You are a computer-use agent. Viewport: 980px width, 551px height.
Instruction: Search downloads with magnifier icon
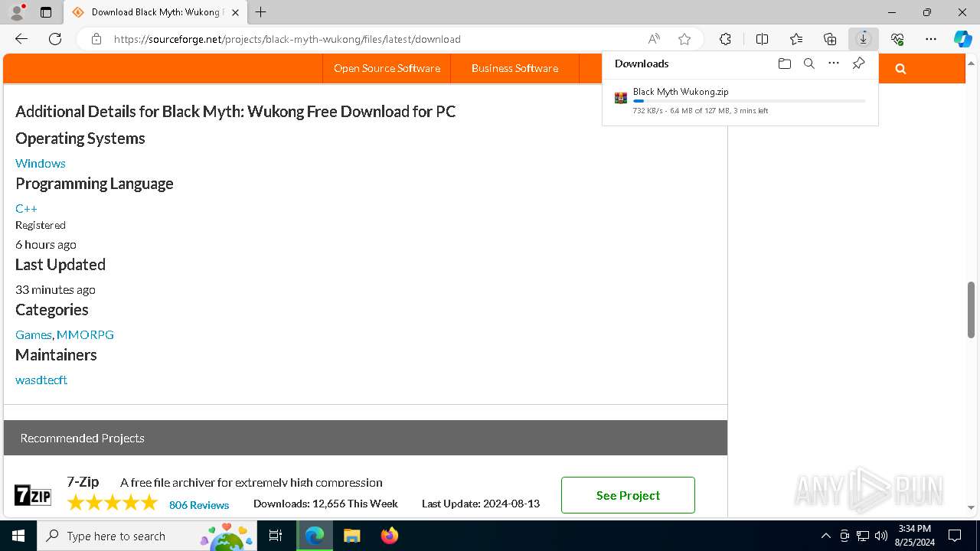[808, 64]
